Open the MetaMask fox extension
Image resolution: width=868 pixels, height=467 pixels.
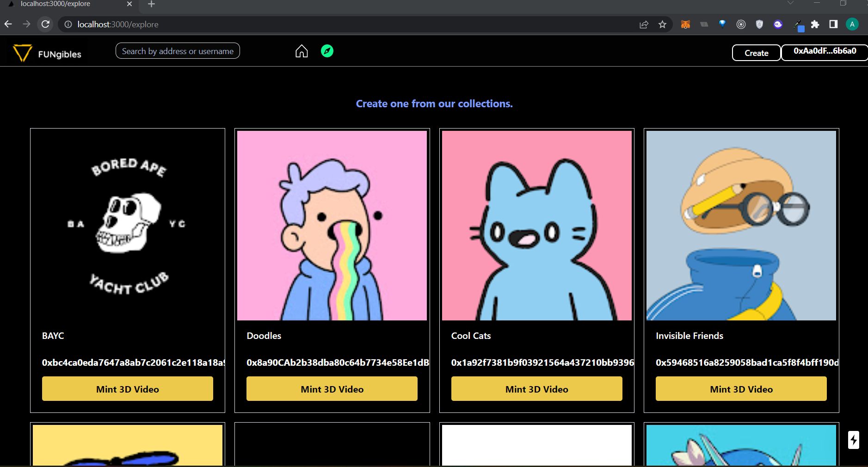click(685, 25)
